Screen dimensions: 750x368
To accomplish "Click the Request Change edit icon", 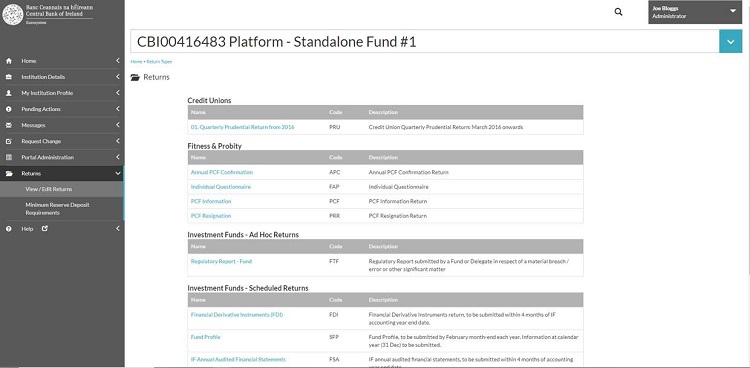I will pyautogui.click(x=9, y=142).
